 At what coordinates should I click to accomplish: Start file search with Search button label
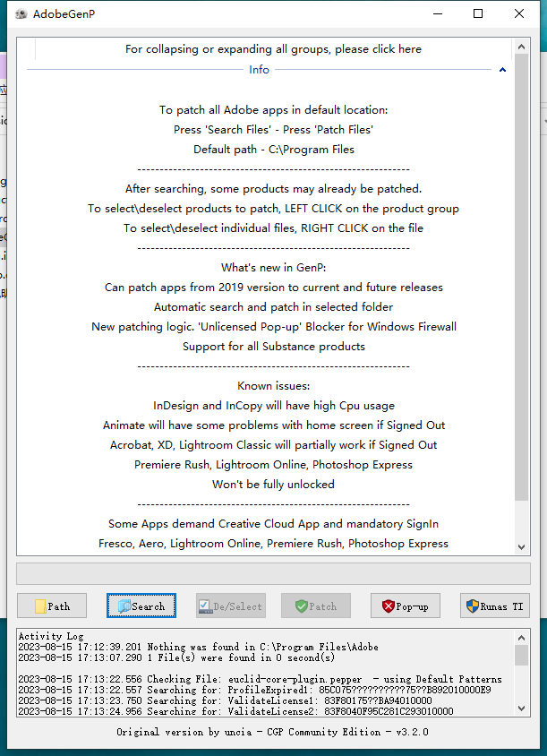pyautogui.click(x=149, y=606)
